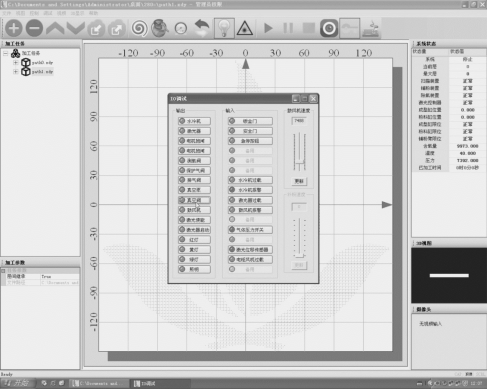Viewport: 487px width, 389px height.
Task: Open the 文件 menu in menu bar
Action: click(x=6, y=13)
